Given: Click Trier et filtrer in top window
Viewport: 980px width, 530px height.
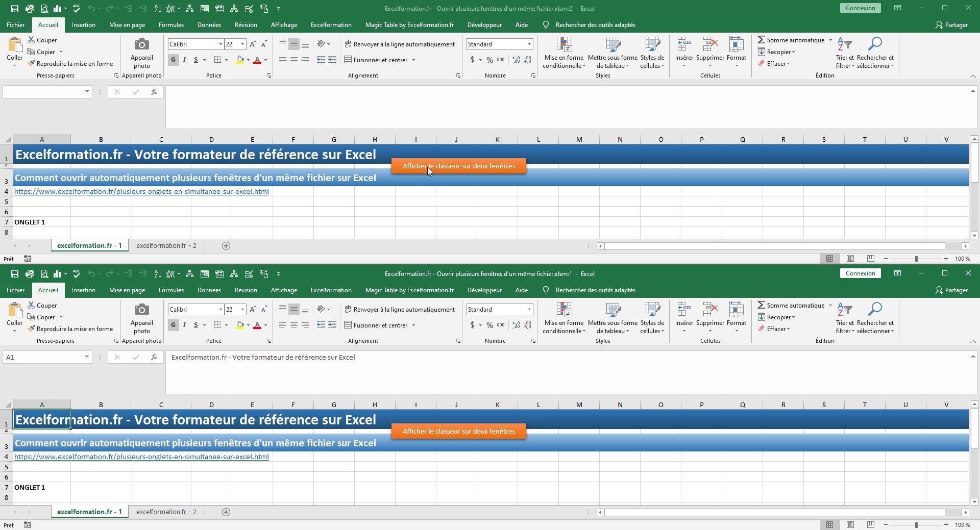Looking at the screenshot, I should coord(845,53).
